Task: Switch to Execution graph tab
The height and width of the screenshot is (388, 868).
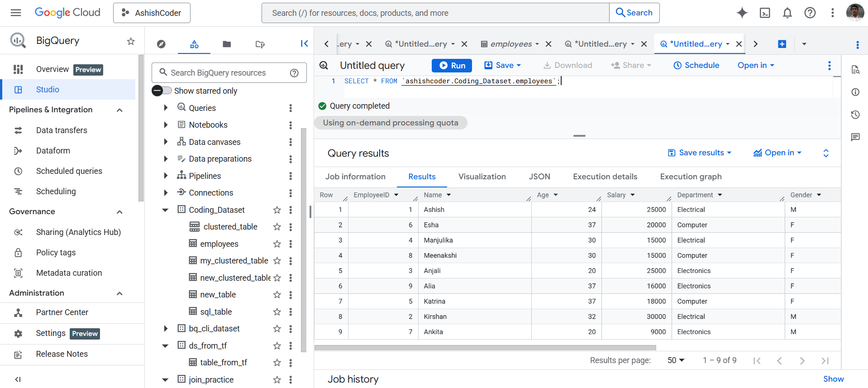Action: tap(691, 177)
